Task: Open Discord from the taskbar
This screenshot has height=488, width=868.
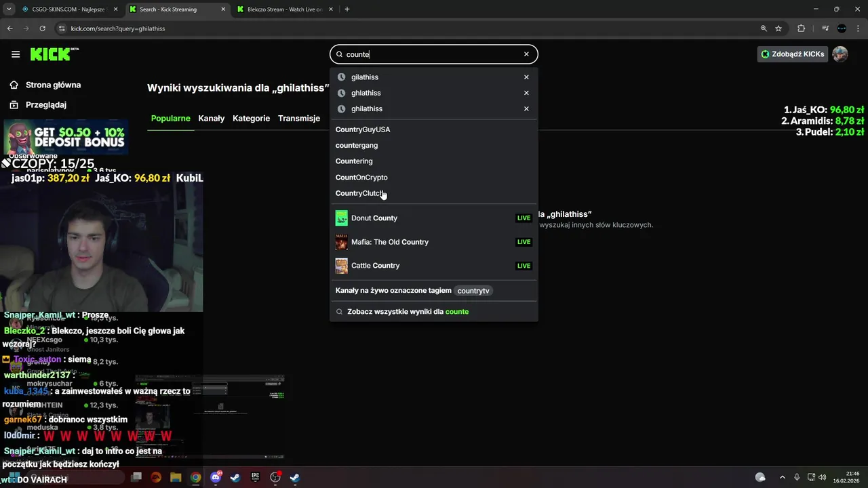Action: click(216, 477)
